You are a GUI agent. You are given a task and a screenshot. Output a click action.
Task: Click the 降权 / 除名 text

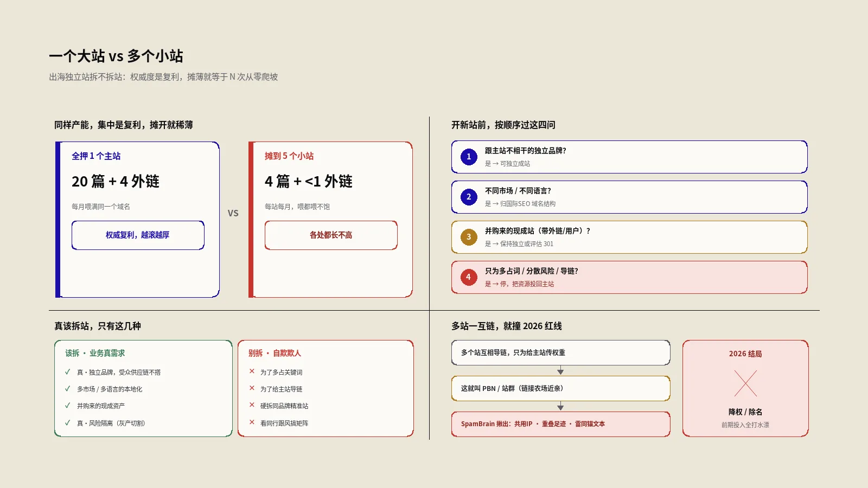coord(745,412)
